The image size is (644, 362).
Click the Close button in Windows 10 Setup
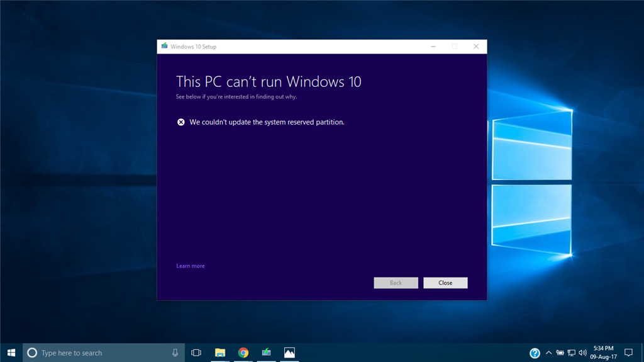(x=445, y=283)
